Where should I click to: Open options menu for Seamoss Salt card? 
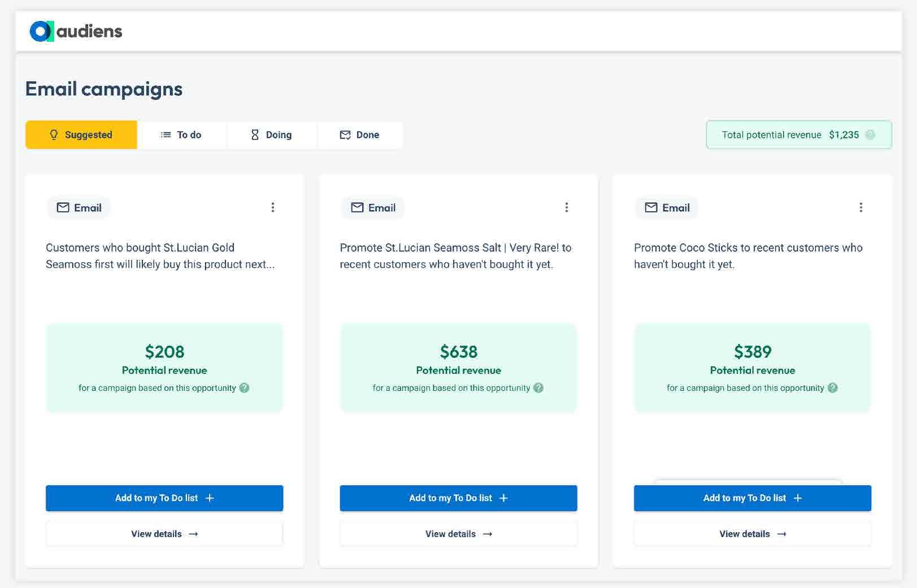[x=567, y=207]
